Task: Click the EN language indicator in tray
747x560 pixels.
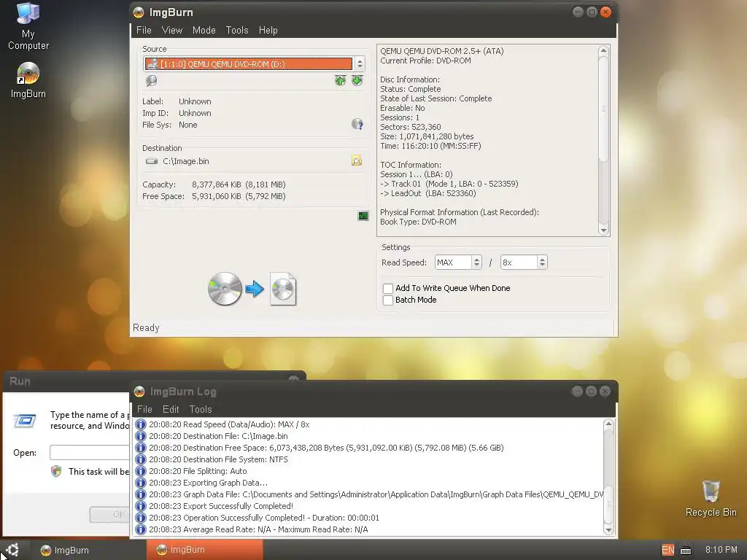Action: coord(668,550)
